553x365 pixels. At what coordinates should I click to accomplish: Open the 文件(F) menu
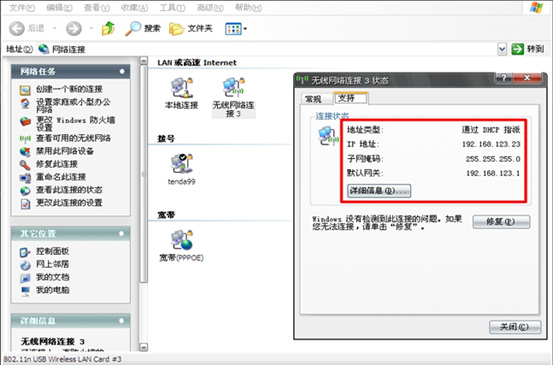(x=22, y=7)
